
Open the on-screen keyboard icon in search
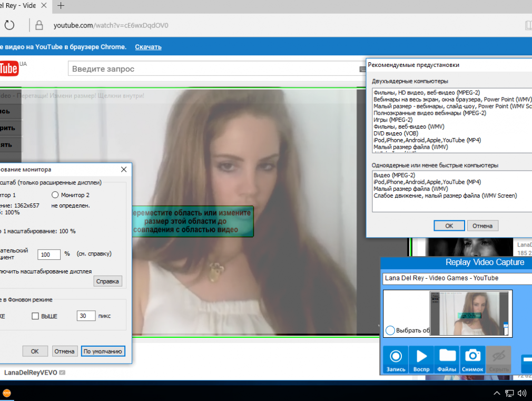click(362, 69)
